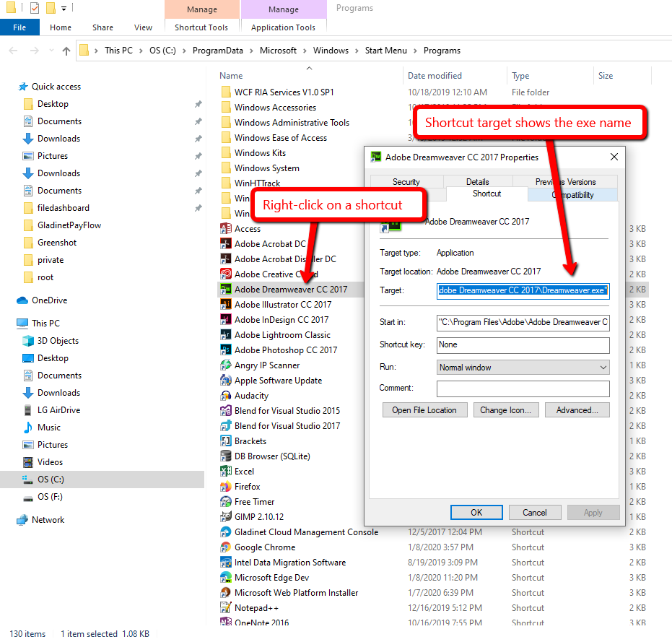Image resolution: width=672 pixels, height=642 pixels.
Task: Select Microsoft Web Platform Installer entry
Action: tap(296, 593)
